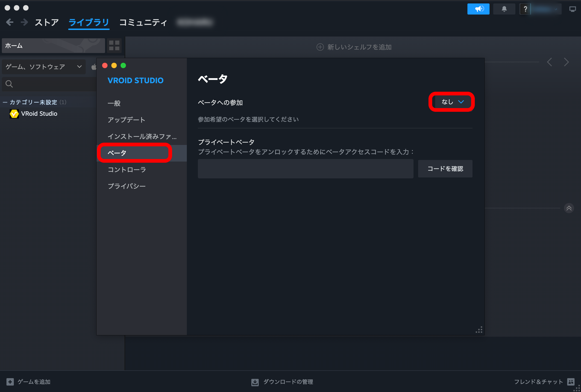Screen dimensions: 581x392
Task: Go back with the left arrow
Action: [x=9, y=22]
